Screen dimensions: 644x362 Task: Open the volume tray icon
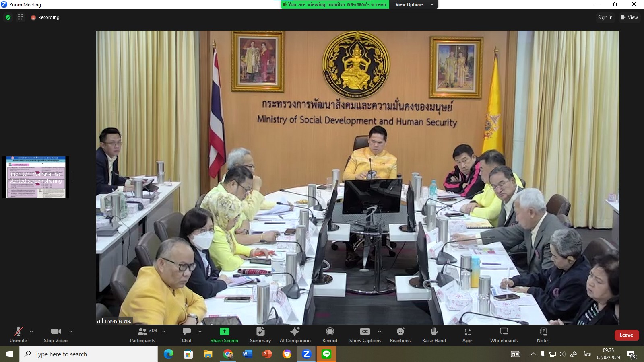pos(562,354)
